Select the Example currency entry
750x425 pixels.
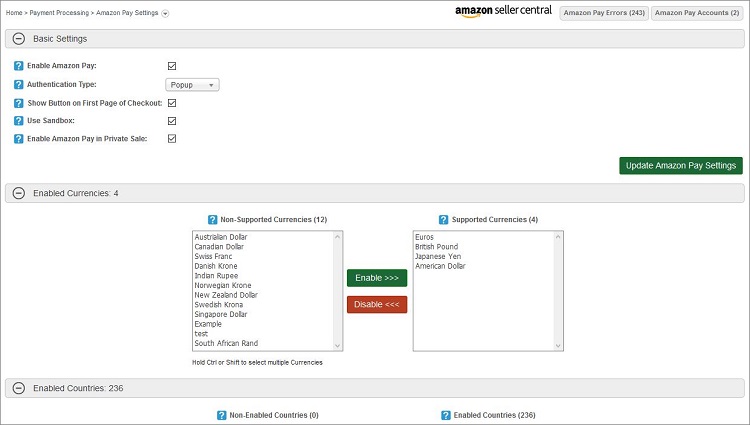tap(208, 324)
